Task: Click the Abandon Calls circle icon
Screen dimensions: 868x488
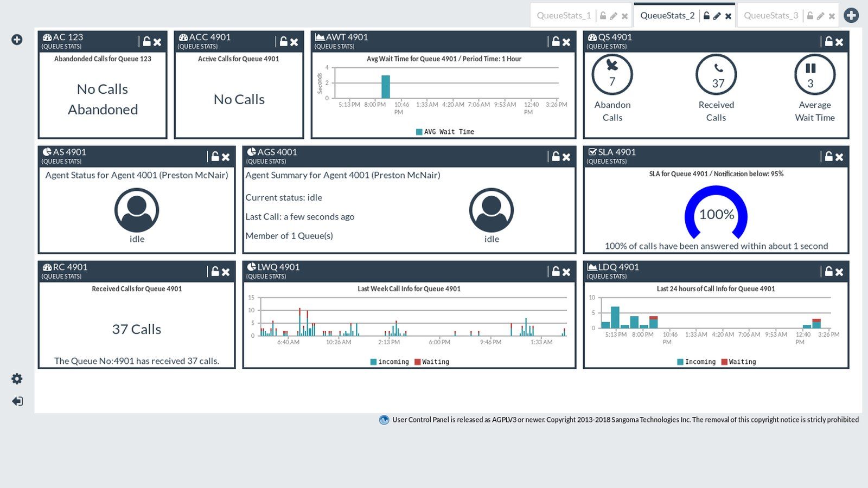Action: pyautogui.click(x=612, y=74)
